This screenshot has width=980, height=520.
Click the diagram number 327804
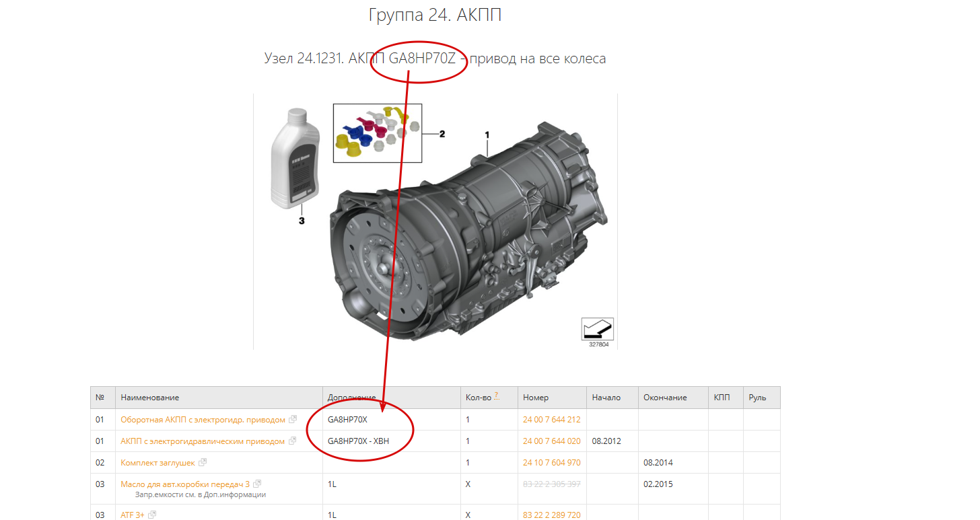[598, 344]
